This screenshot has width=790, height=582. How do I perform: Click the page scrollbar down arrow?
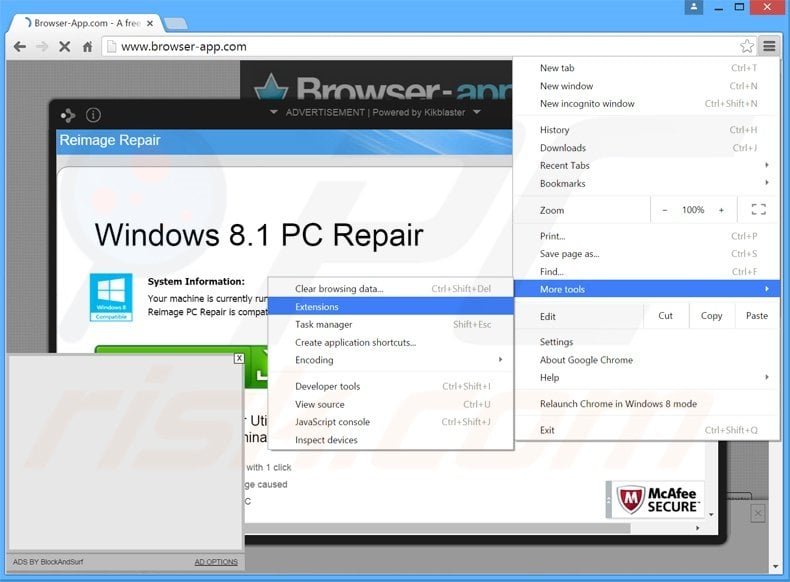tap(775, 567)
